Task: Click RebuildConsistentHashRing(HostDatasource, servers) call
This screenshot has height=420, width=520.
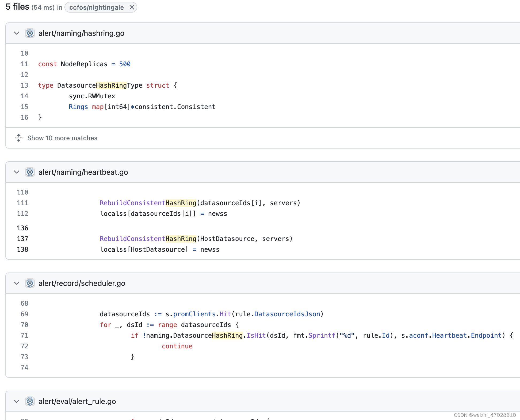Action: (x=196, y=239)
